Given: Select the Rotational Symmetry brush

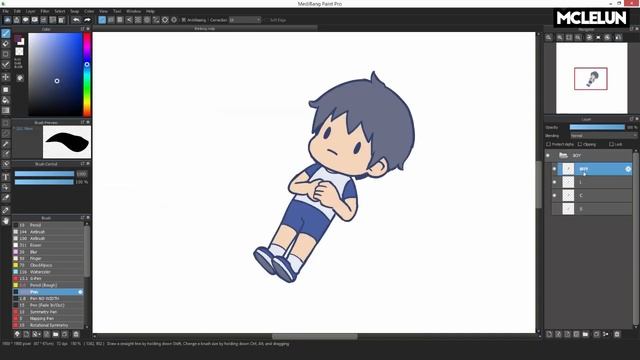Looking at the screenshot, I should [x=48, y=325].
